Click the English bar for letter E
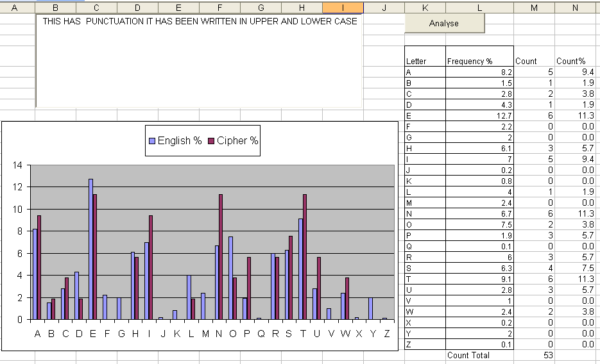 pyautogui.click(x=90, y=249)
